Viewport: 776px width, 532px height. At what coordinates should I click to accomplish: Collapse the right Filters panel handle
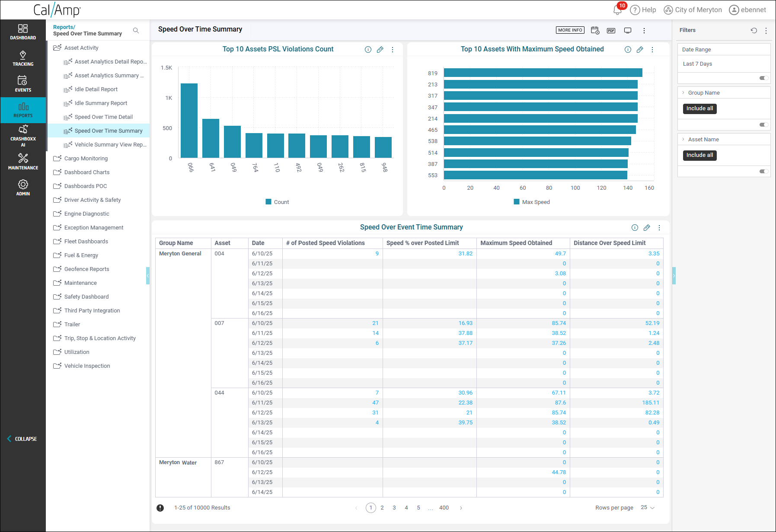(x=674, y=276)
